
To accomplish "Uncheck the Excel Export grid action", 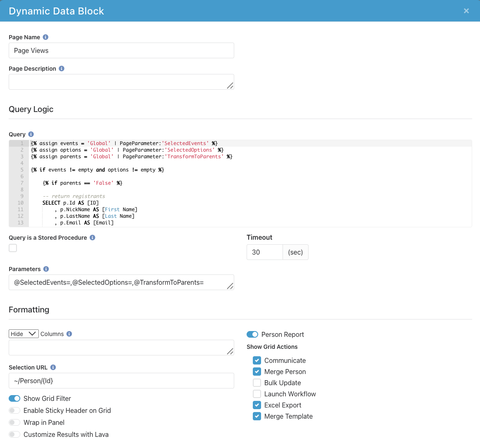I will coord(257,405).
